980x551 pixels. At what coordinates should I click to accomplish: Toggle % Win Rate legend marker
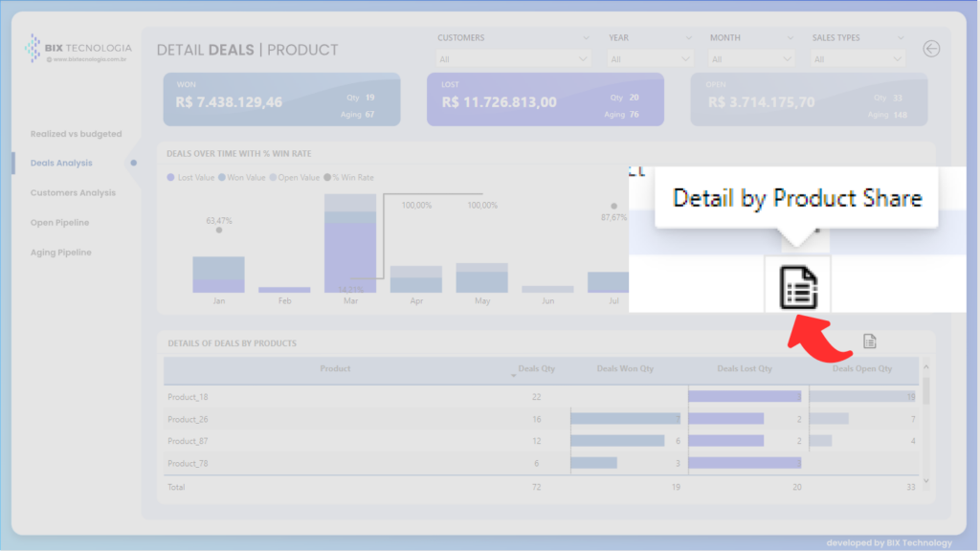[326, 178]
